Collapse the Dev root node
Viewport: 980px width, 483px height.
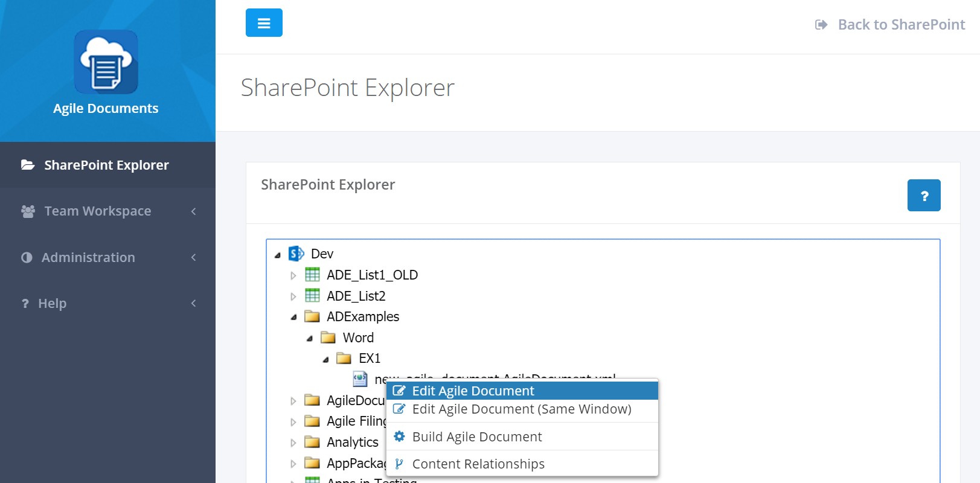[278, 255]
